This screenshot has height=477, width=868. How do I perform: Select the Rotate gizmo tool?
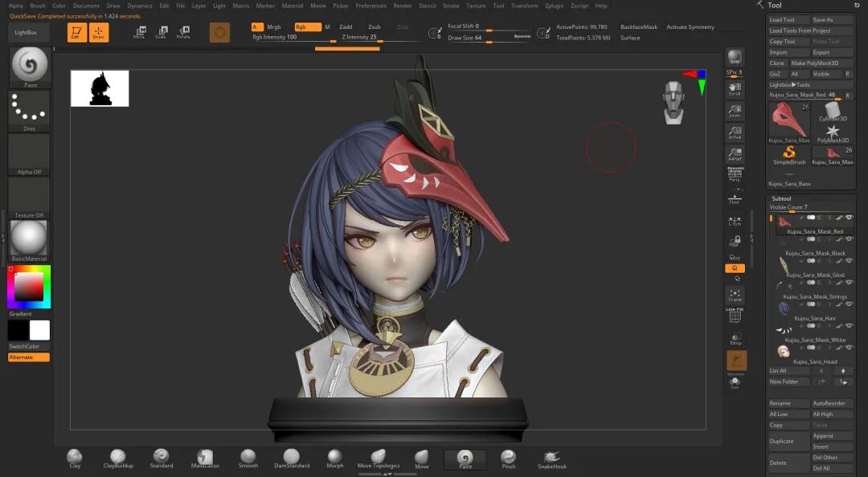pos(183,32)
